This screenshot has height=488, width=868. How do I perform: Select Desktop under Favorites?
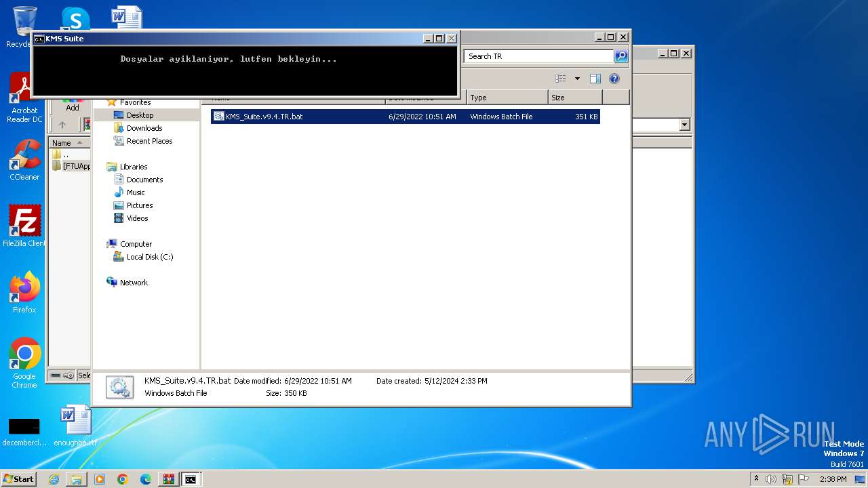coord(140,115)
